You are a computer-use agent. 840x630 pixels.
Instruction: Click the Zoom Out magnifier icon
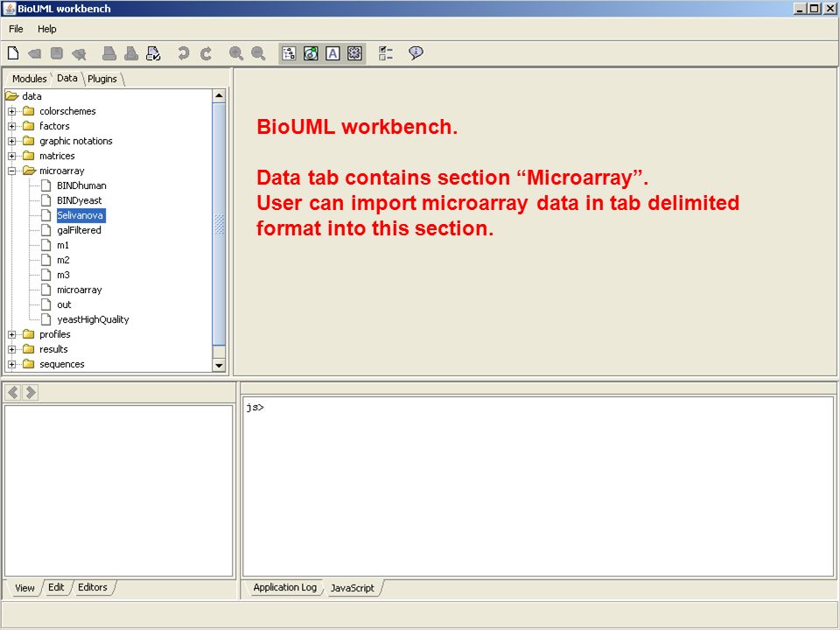click(258, 53)
